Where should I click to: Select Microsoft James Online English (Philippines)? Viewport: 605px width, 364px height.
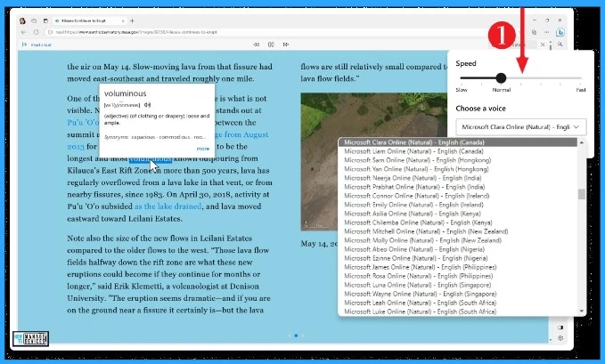click(x=458, y=267)
